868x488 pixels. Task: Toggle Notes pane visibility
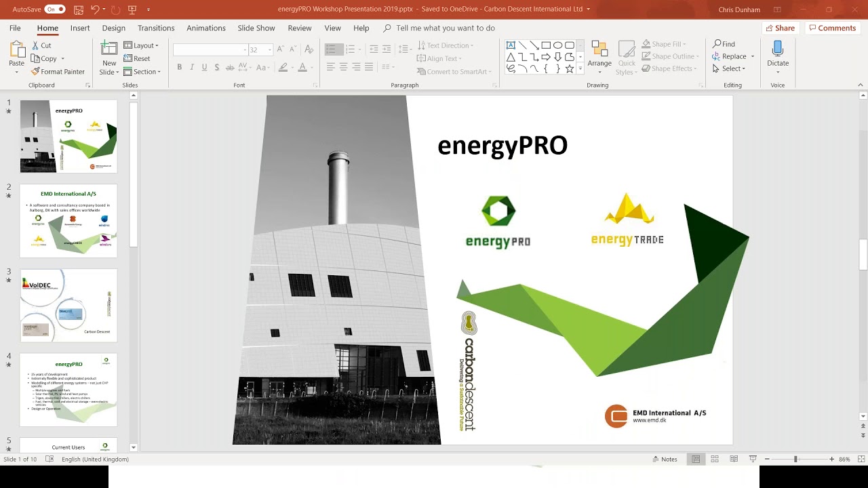click(665, 459)
